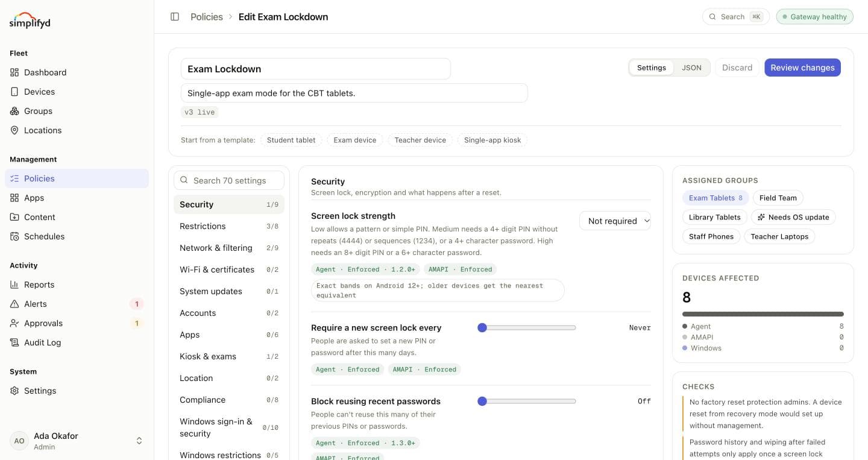
Task: Open Apps in the Management sidebar section
Action: (77, 198)
